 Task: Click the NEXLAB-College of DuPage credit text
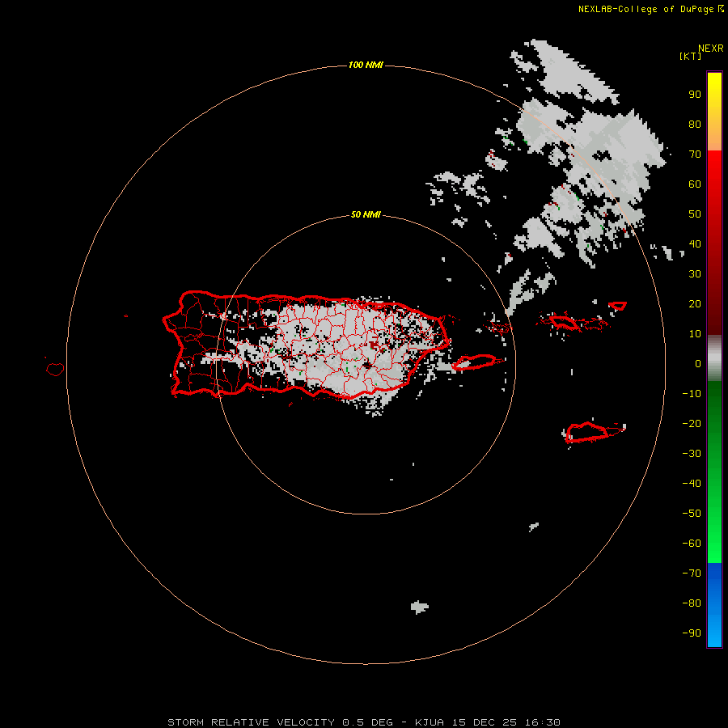coord(645,9)
